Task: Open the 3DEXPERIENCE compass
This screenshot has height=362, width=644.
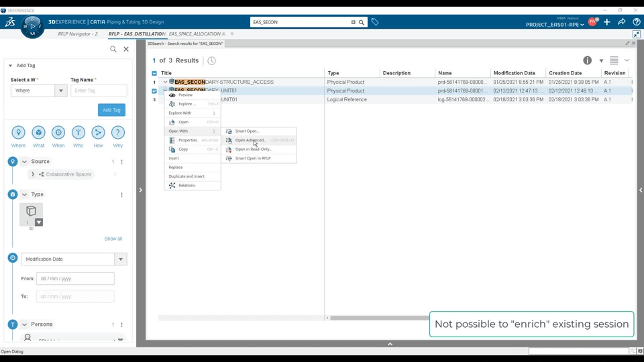Action: tap(32, 27)
